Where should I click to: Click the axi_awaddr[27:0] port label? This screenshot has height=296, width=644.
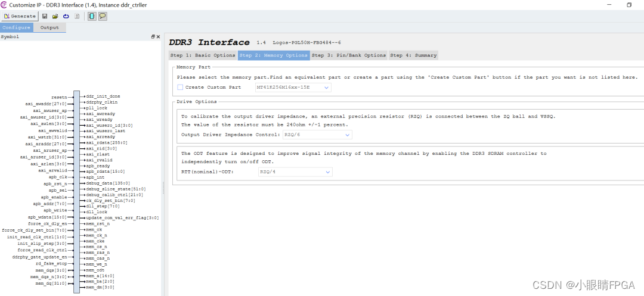coord(46,104)
